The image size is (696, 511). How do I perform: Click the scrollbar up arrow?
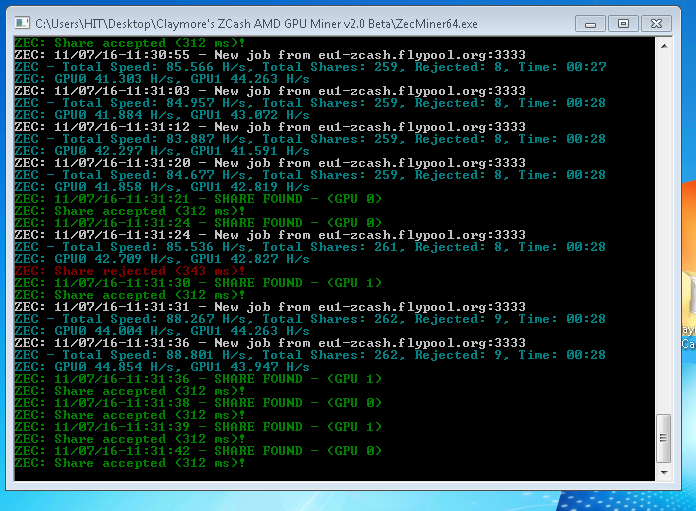tap(664, 46)
